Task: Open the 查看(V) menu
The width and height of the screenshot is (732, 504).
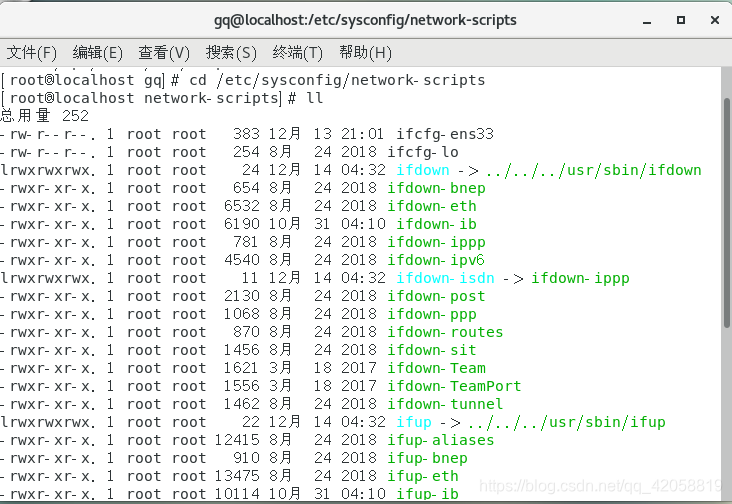Action: 164,52
